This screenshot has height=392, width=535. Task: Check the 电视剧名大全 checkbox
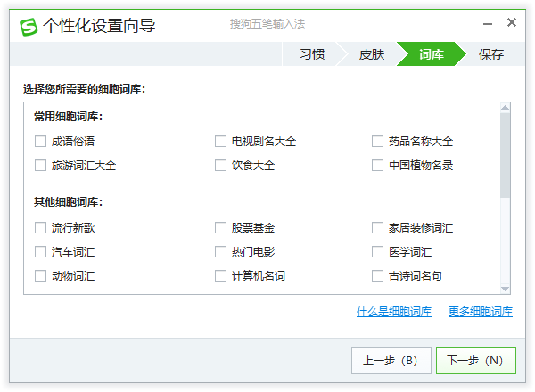pos(220,141)
